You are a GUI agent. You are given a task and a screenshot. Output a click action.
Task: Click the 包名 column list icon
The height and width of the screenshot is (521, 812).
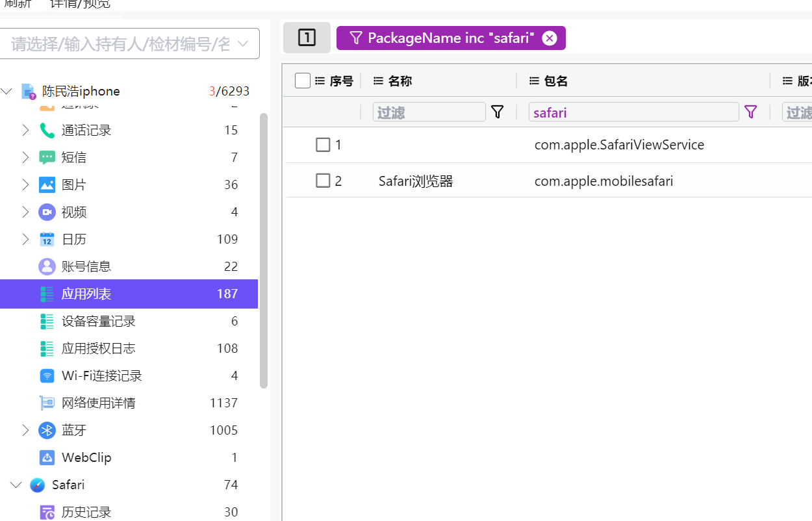coord(534,81)
